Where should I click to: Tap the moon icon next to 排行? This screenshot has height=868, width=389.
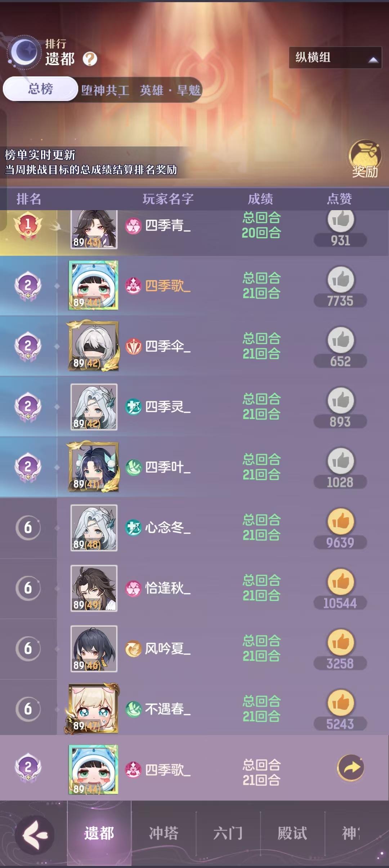point(24,52)
